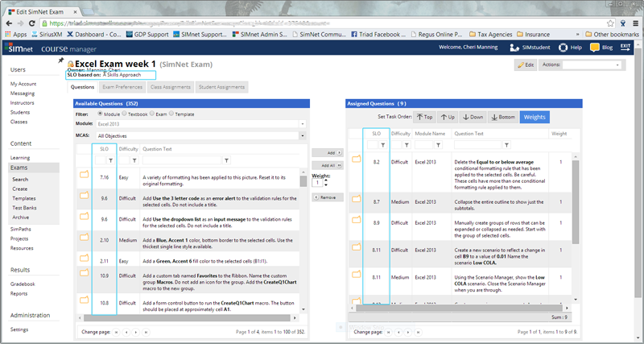Click Assigned Questions vertical scrollbar thumb
The width and height of the screenshot is (644, 344).
tap(576, 201)
